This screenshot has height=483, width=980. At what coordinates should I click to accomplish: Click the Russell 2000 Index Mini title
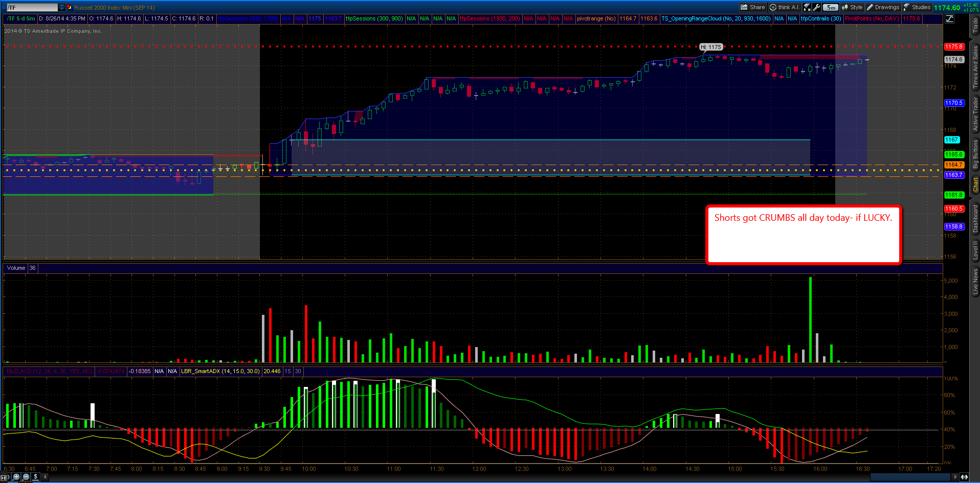[x=114, y=8]
